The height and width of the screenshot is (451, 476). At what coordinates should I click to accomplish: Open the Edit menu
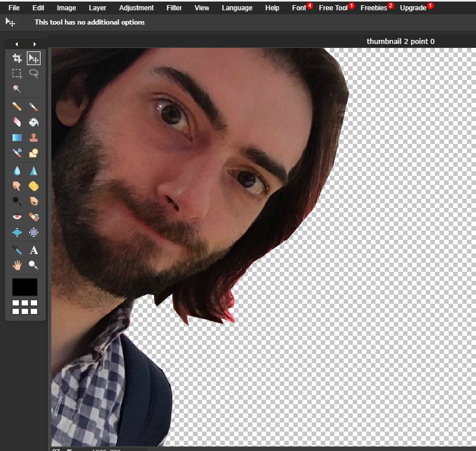coord(38,8)
